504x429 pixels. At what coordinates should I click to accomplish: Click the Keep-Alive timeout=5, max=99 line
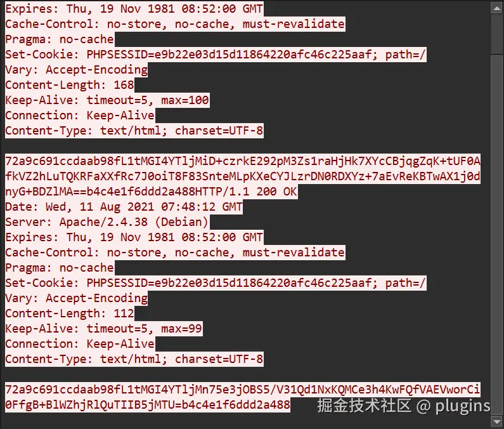click(103, 329)
